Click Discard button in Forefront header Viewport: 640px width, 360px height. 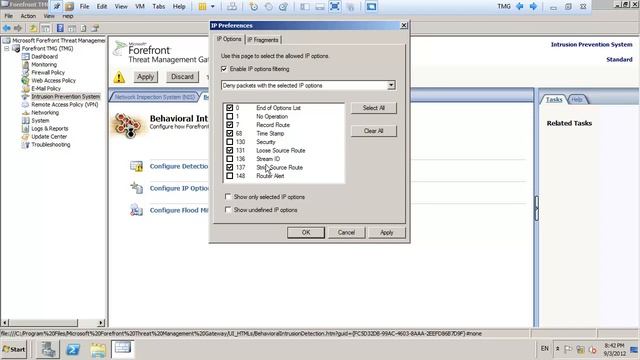point(182,77)
